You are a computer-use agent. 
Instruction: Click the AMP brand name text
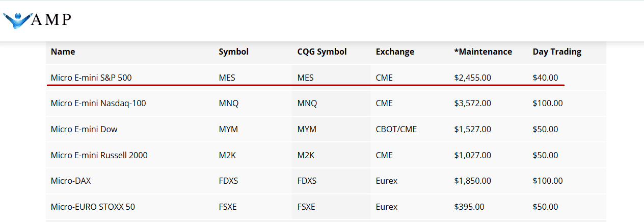(x=51, y=19)
